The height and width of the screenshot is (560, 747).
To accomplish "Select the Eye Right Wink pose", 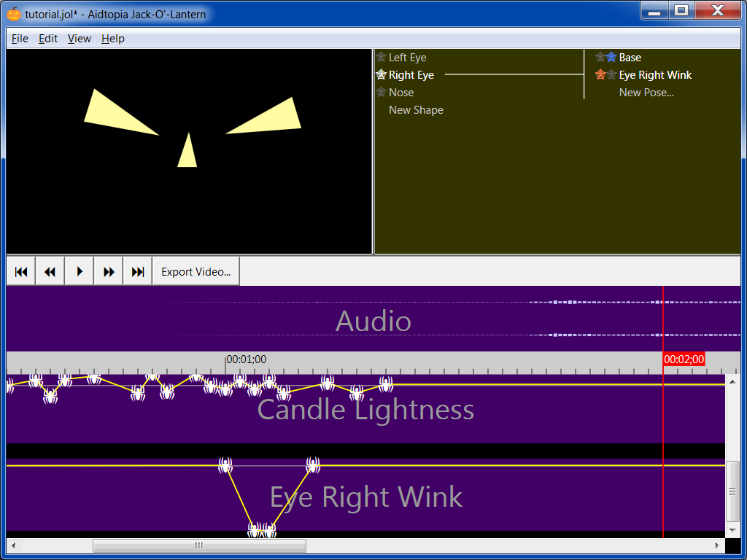I will pos(655,75).
